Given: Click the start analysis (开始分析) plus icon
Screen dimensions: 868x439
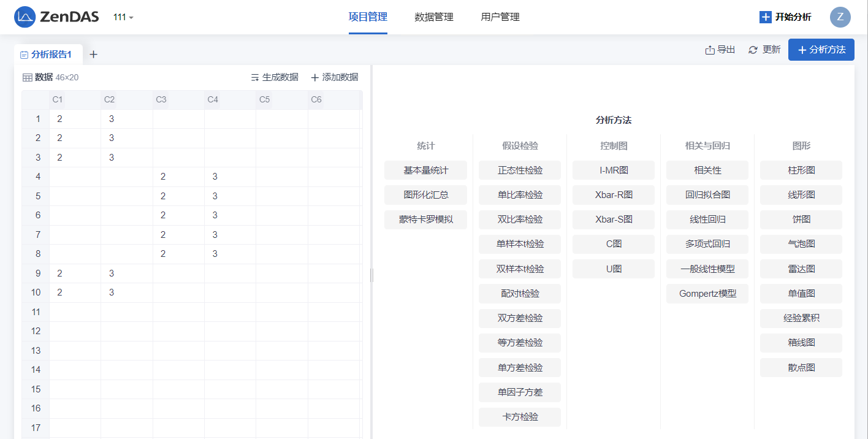Looking at the screenshot, I should 765,17.
